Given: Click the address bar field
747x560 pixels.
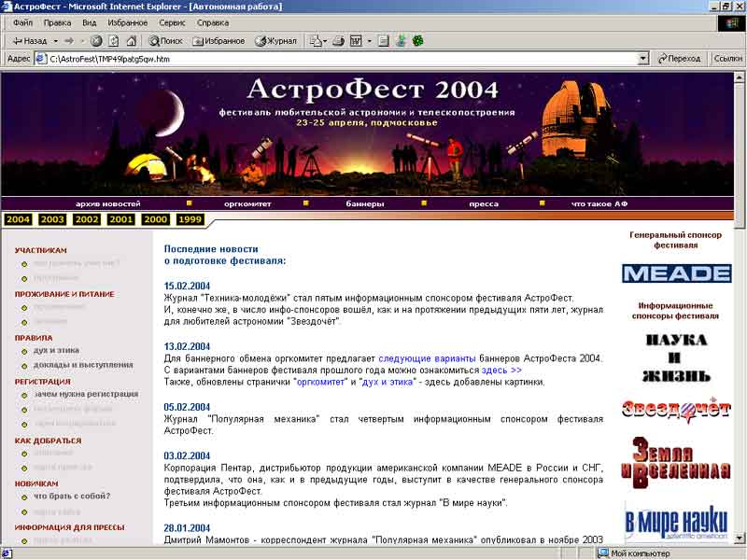Looking at the screenshot, I should [x=342, y=59].
